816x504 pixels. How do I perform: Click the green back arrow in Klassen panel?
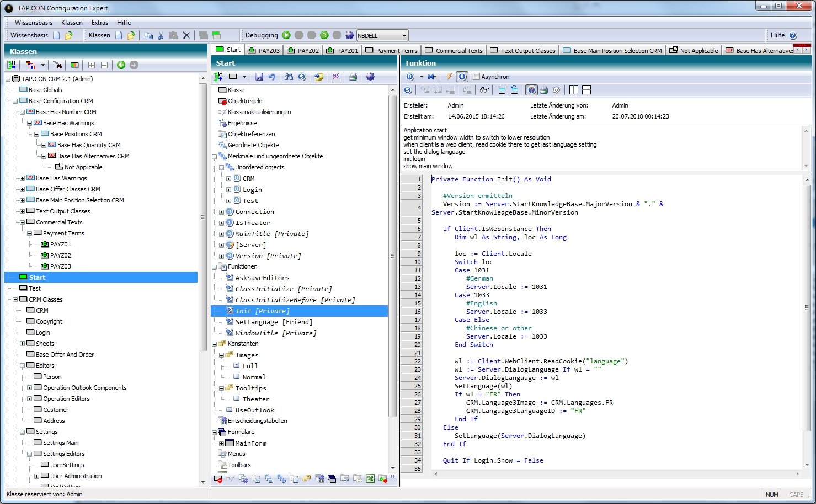[x=121, y=65]
